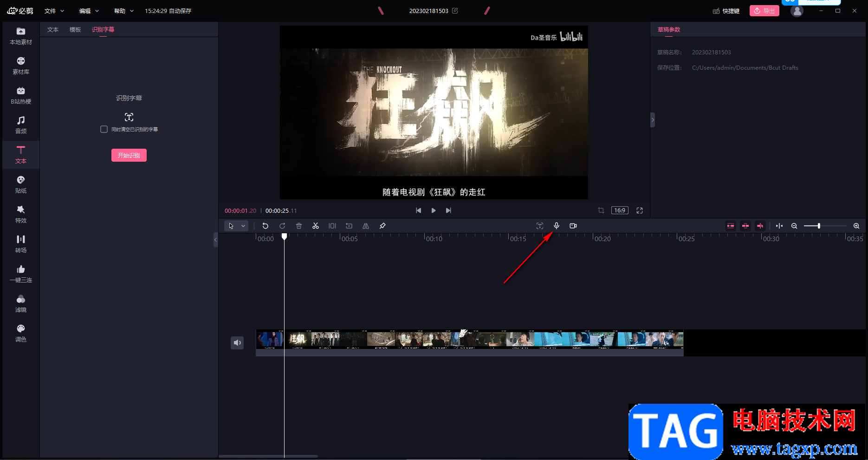This screenshot has width=868, height=460.
Task: Start voice recording with the microphone icon
Action: tap(557, 226)
